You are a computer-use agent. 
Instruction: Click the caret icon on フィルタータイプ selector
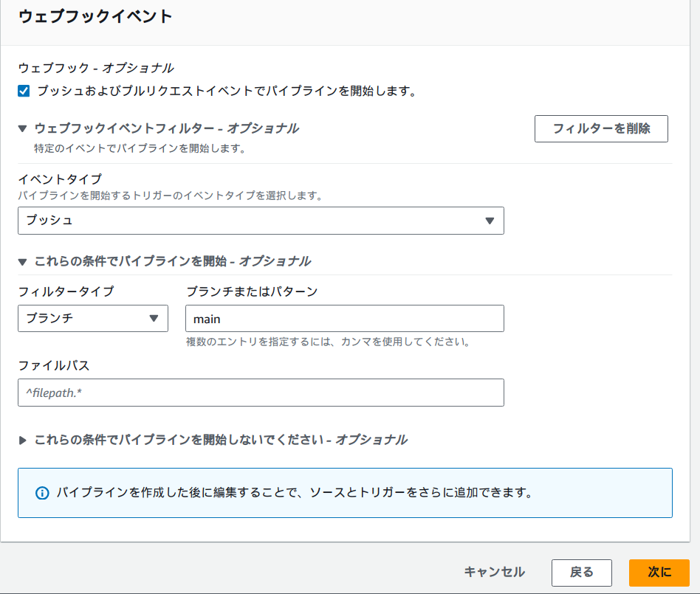pos(153,318)
